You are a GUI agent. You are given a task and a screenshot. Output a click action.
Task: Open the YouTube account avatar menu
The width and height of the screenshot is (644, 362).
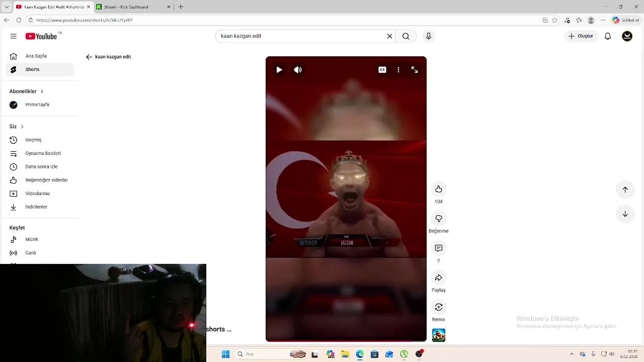click(x=627, y=36)
